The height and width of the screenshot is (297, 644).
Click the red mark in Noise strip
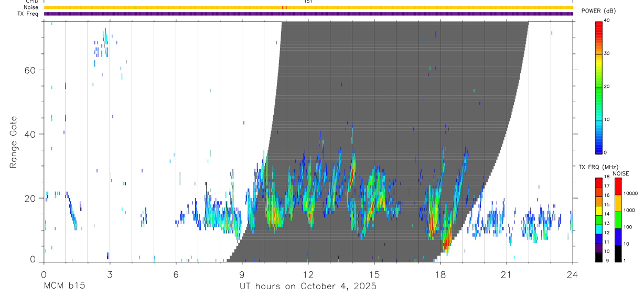(284, 7)
